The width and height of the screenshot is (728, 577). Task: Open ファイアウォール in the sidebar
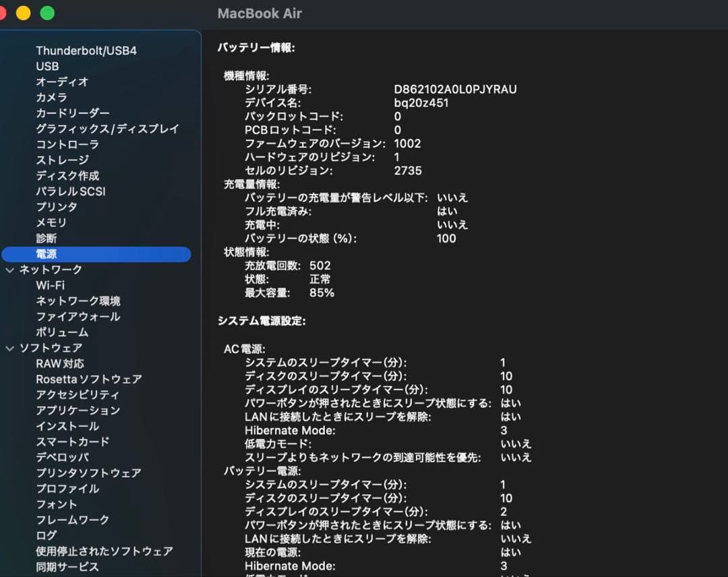point(78,317)
